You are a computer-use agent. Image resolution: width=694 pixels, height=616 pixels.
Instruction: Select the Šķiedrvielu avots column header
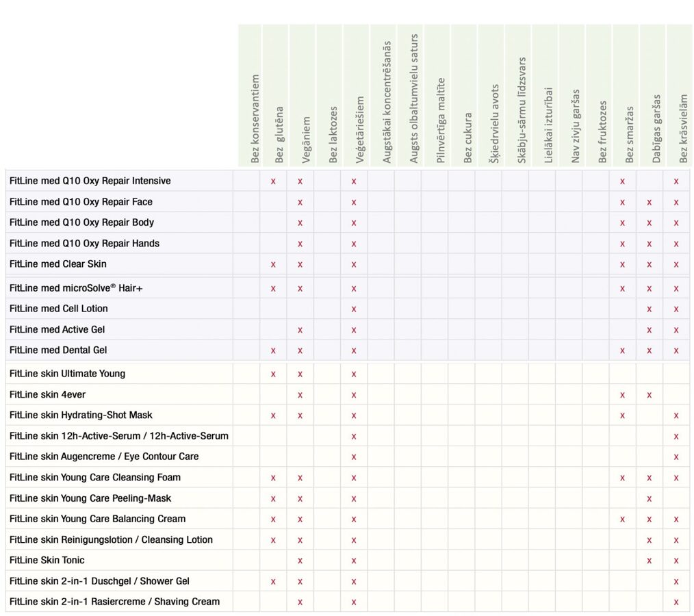(494, 123)
